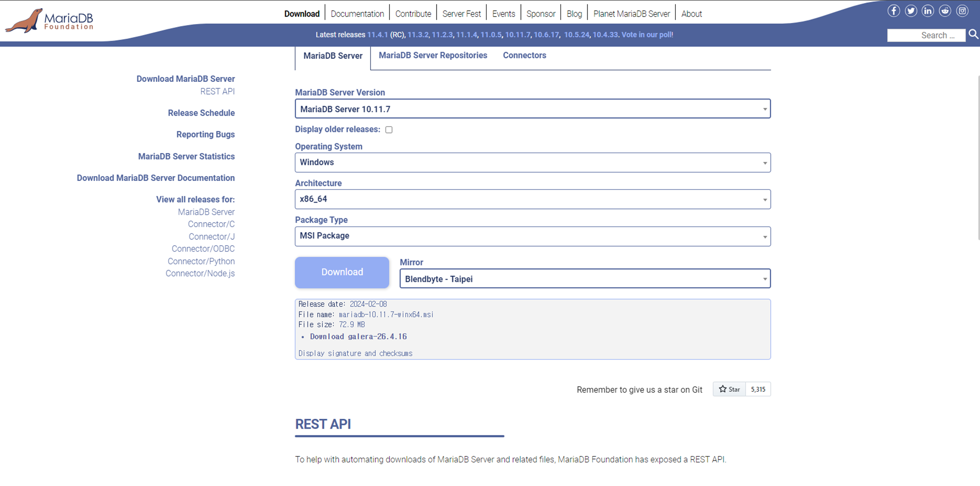
Task: Open the Release Schedule sidebar link
Action: click(x=201, y=113)
